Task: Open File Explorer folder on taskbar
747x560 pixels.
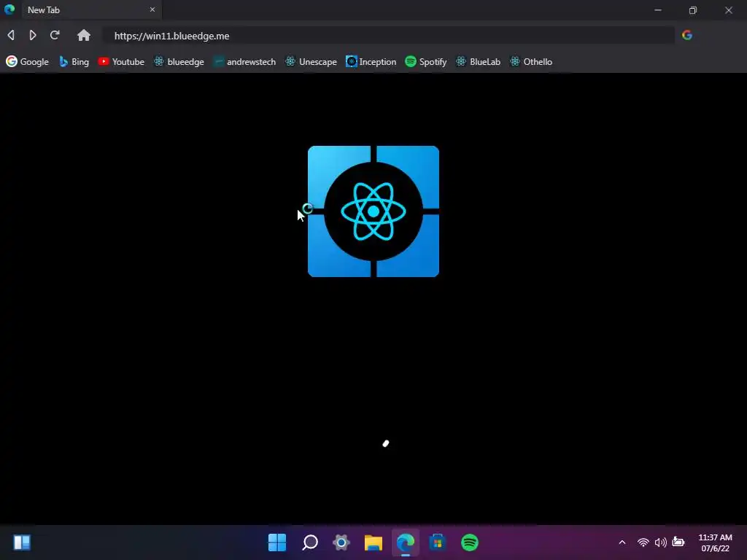Action: point(373,542)
